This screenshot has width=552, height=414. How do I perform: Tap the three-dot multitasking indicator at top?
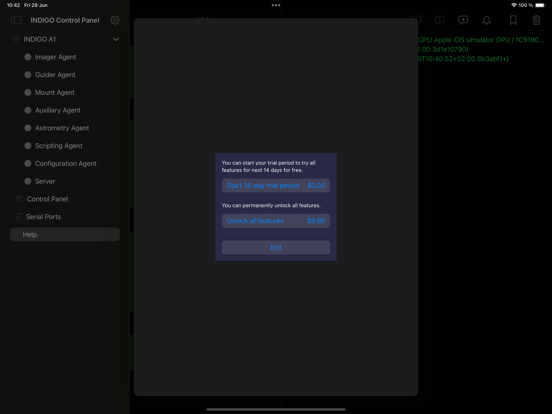(276, 5)
